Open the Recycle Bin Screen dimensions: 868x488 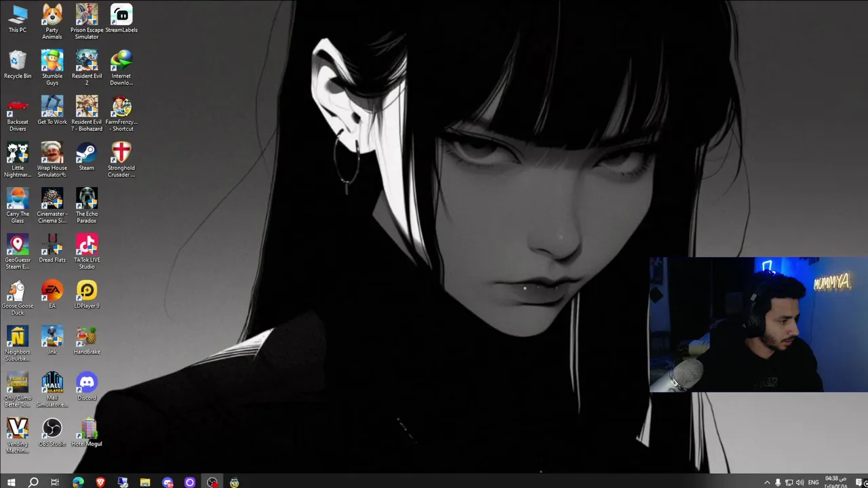18,64
